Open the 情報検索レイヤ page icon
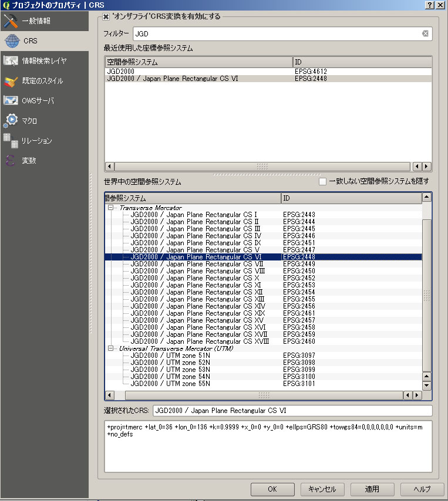This screenshot has height=501, width=448. [11, 60]
